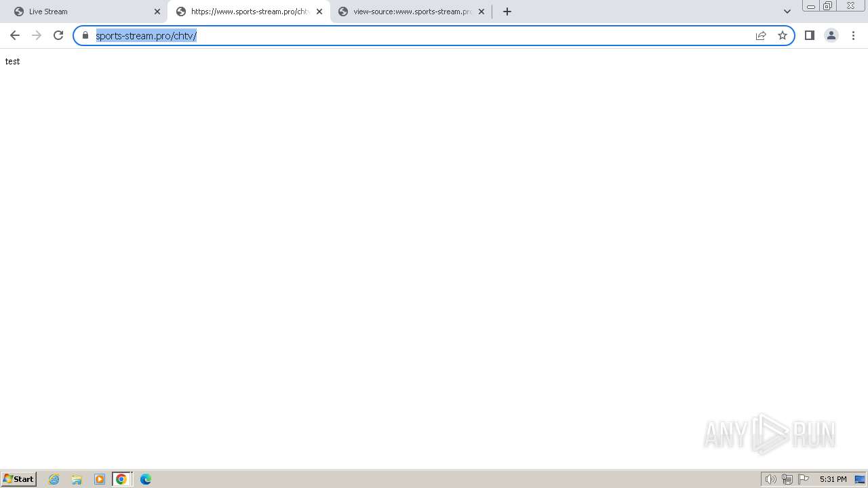
Task: Open Windows Media Player from taskbar
Action: click(x=100, y=479)
